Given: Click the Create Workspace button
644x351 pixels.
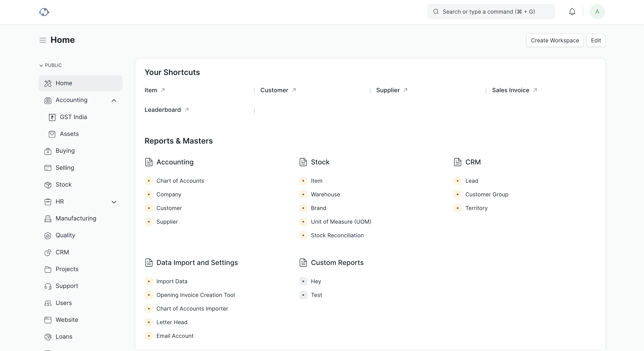Looking at the screenshot, I should (555, 40).
